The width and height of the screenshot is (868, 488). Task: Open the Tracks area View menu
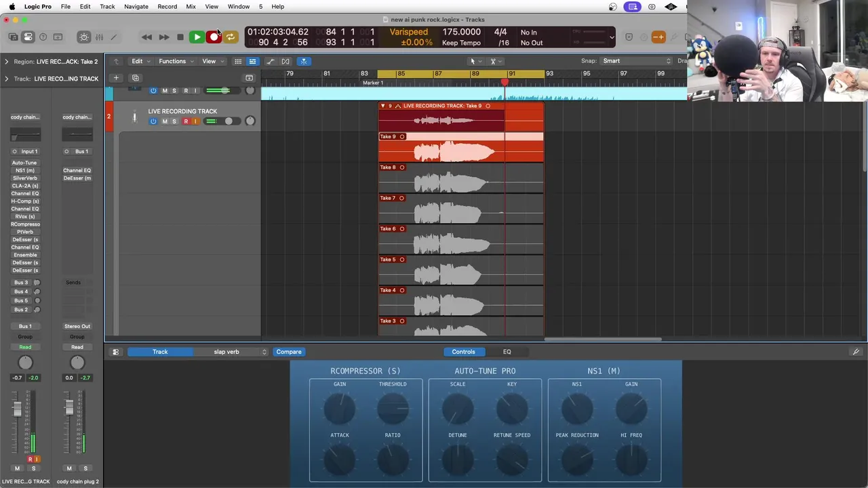[x=212, y=61]
